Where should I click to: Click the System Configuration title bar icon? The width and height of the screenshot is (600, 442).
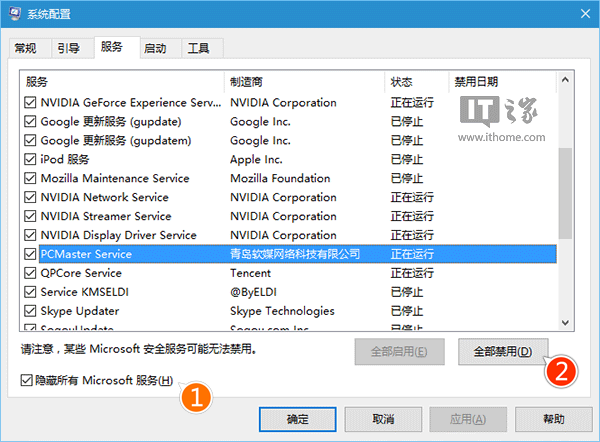(14, 15)
